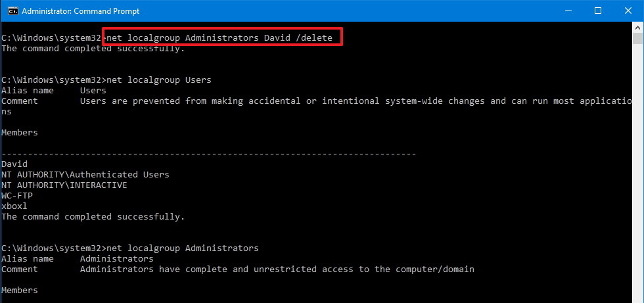Click the 'NT AUTHORITY\Authenticated Users' entry
Screen dimensions: 644x303
(85, 175)
